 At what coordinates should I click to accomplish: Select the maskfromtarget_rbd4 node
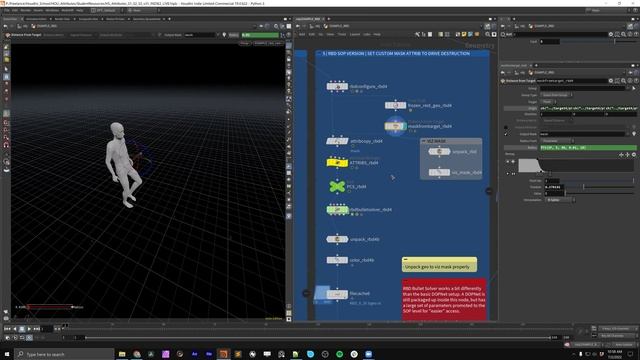(x=395, y=126)
